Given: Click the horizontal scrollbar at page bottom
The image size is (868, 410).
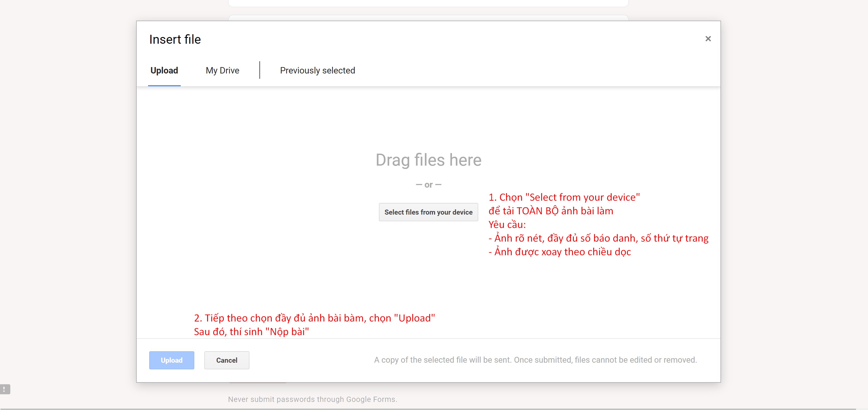Looking at the screenshot, I should point(428,409).
